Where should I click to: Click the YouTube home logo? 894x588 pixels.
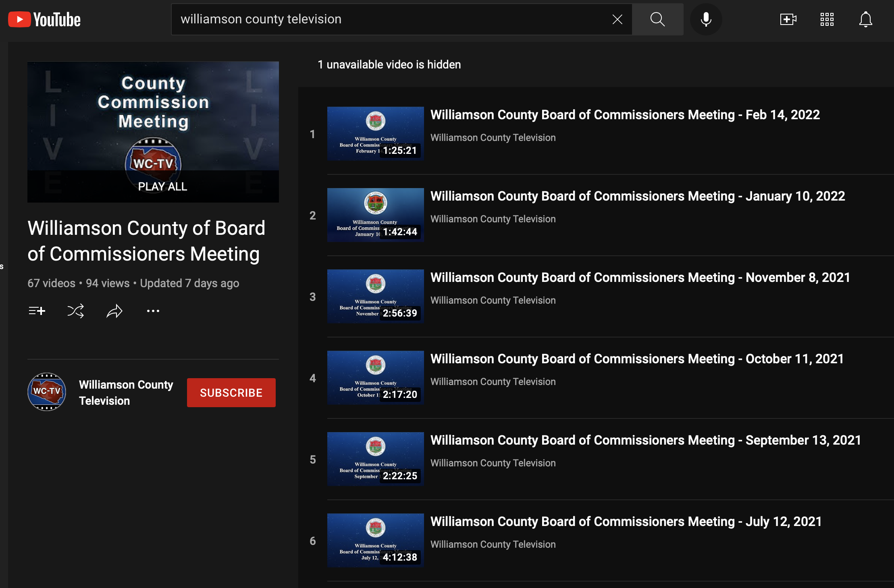coord(44,19)
